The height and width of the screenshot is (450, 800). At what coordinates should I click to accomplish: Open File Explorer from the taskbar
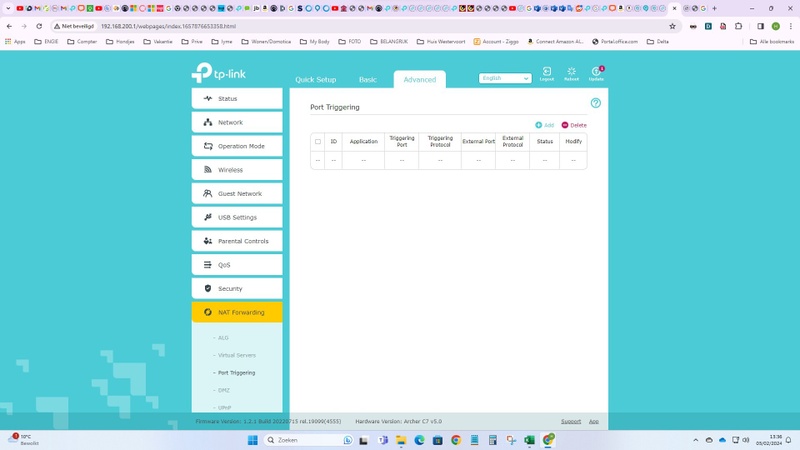coord(401,440)
